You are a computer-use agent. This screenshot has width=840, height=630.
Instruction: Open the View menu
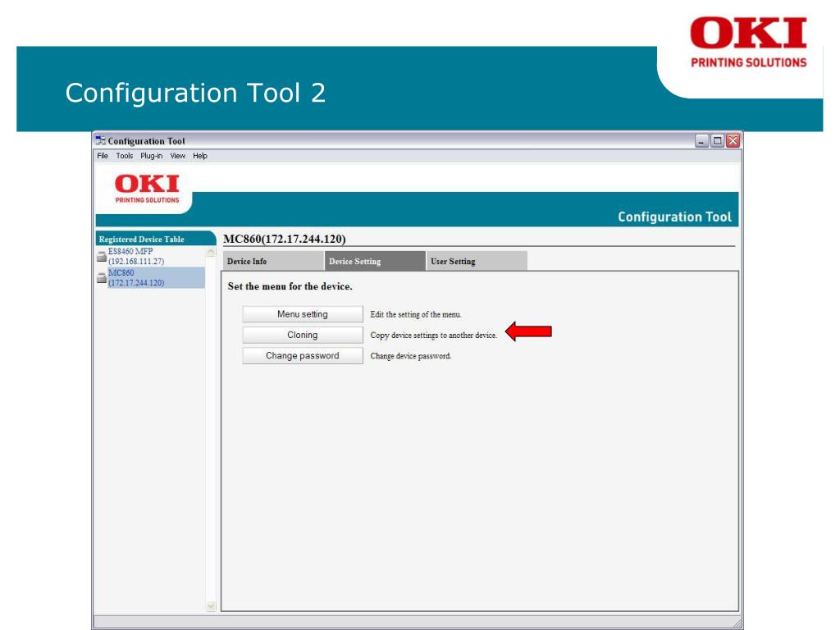[x=178, y=156]
